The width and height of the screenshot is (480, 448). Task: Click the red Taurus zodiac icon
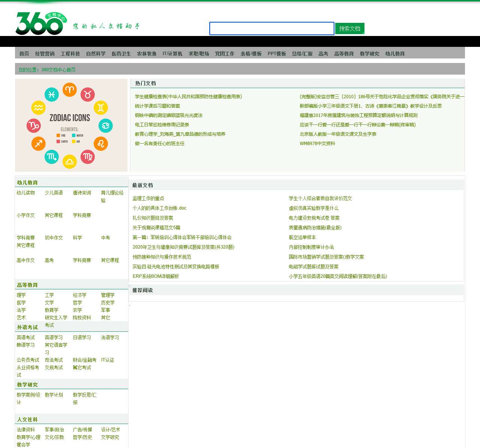[x=87, y=94]
